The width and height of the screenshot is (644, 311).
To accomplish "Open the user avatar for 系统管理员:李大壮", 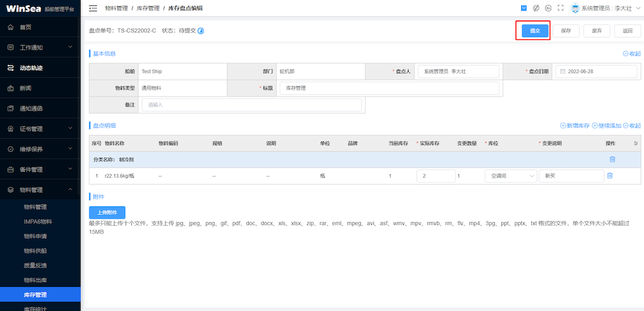I will pyautogui.click(x=575, y=8).
